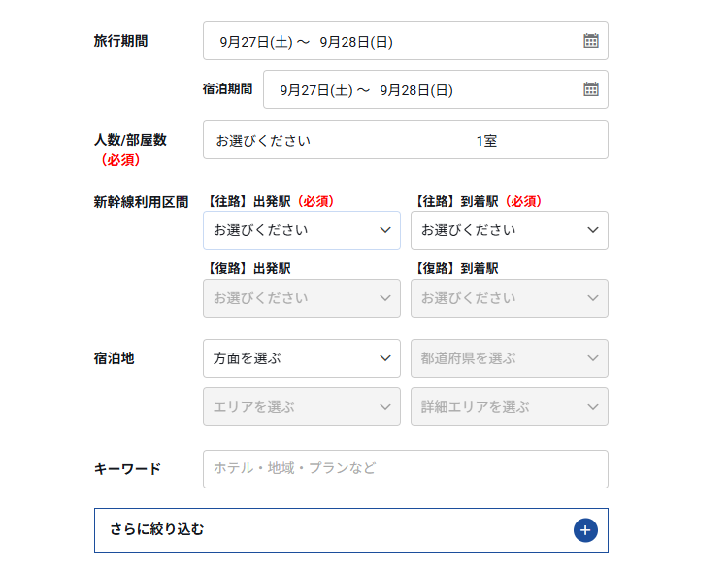Click the 宿泊期間 calendar icon

pos(591,89)
